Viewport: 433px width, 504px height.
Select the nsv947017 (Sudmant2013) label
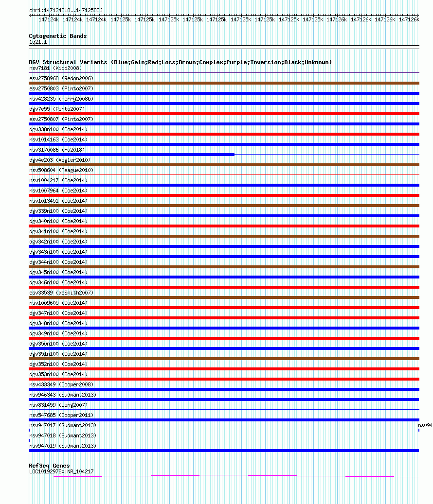[x=63, y=425]
